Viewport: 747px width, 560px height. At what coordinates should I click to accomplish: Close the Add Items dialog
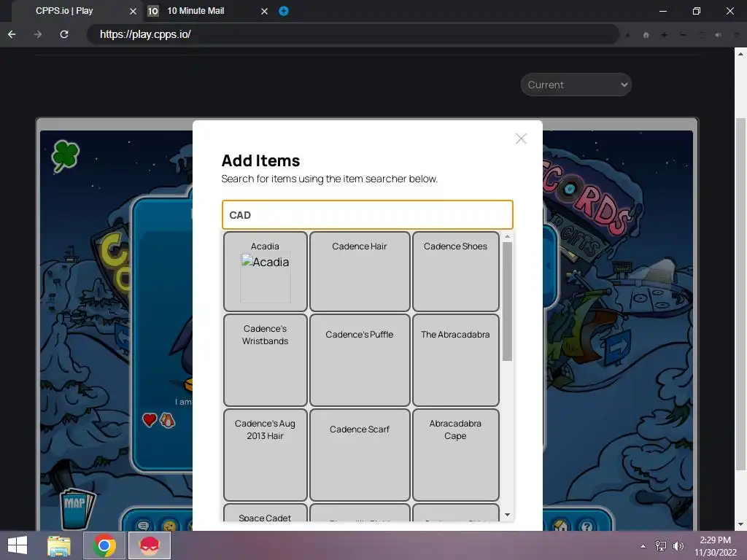coord(521,139)
